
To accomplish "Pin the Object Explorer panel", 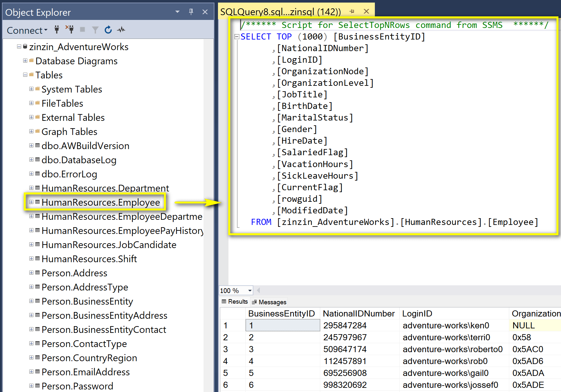I will (191, 12).
